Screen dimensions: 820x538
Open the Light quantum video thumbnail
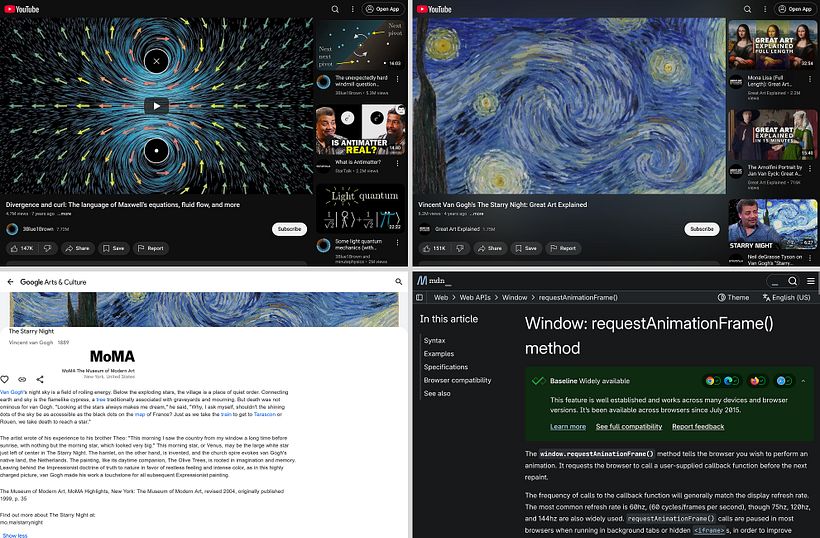360,209
